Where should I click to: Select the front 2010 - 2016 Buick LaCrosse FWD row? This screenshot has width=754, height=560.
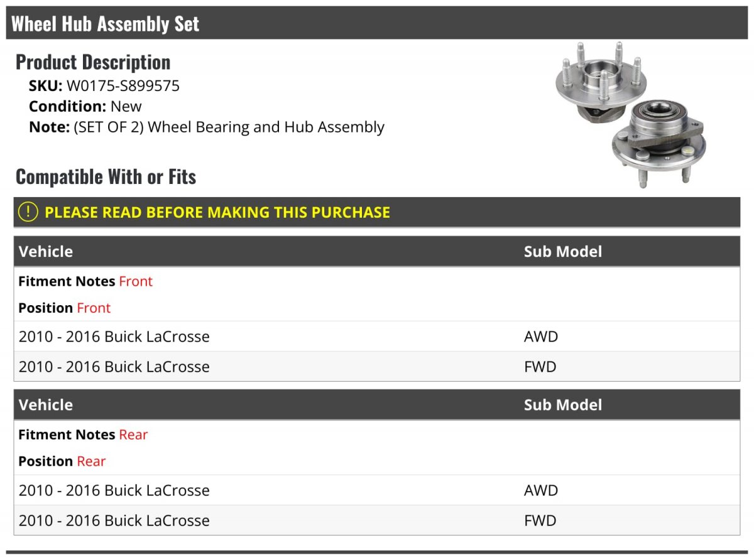tap(377, 367)
